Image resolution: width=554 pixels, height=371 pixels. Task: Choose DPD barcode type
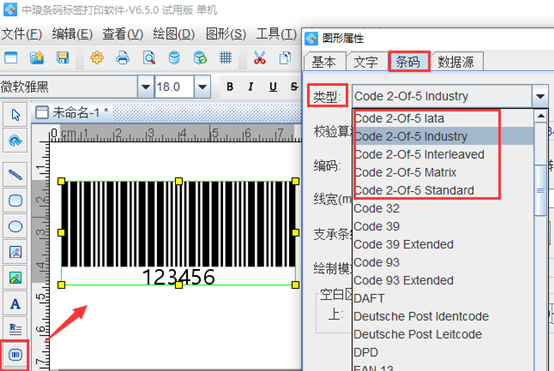click(443, 353)
